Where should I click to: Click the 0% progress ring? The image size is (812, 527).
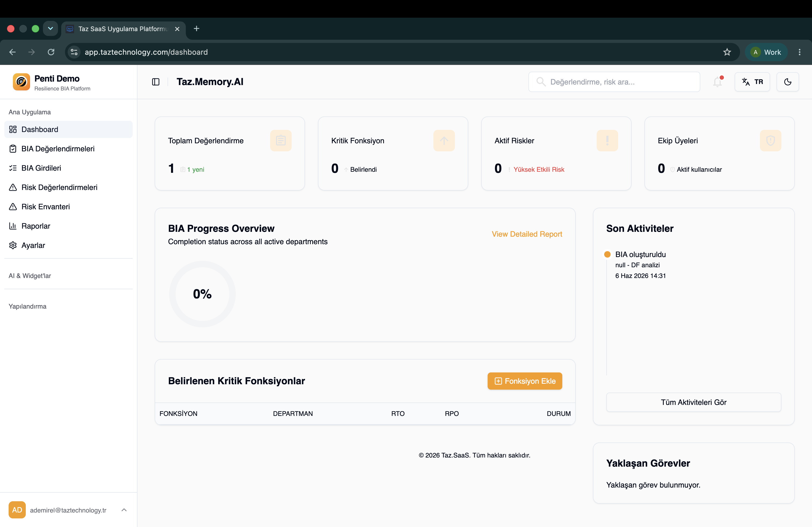coord(202,294)
